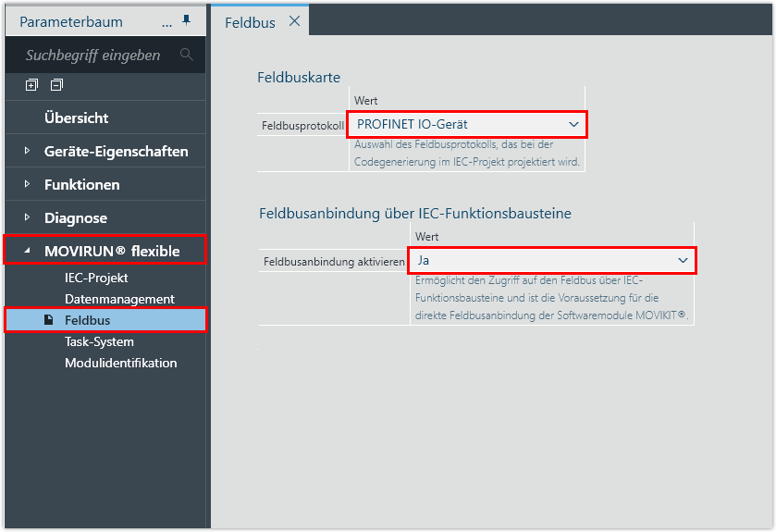776x532 pixels.
Task: Expand the Geräte-Eigenschaften node
Action: pos(27,151)
